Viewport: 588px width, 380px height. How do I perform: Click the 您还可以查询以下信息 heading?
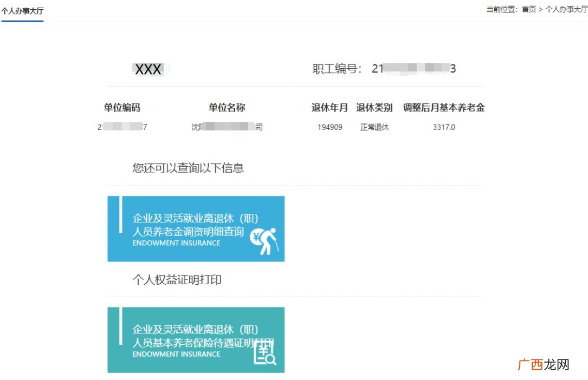[188, 168]
